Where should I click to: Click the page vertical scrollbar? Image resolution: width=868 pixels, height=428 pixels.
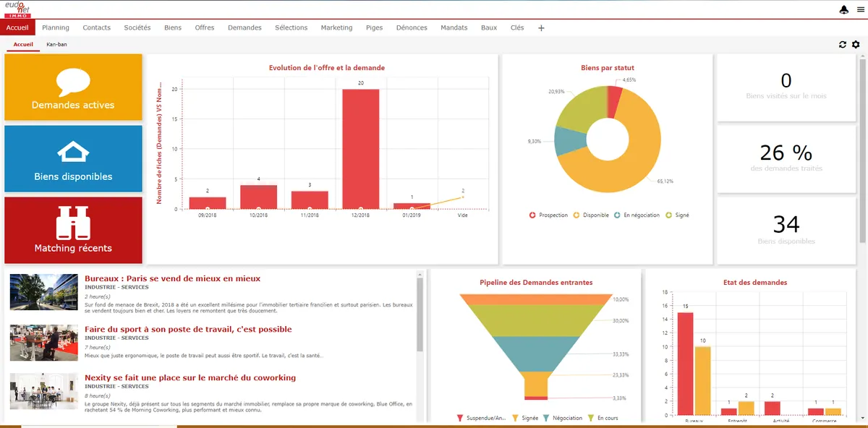(864, 150)
